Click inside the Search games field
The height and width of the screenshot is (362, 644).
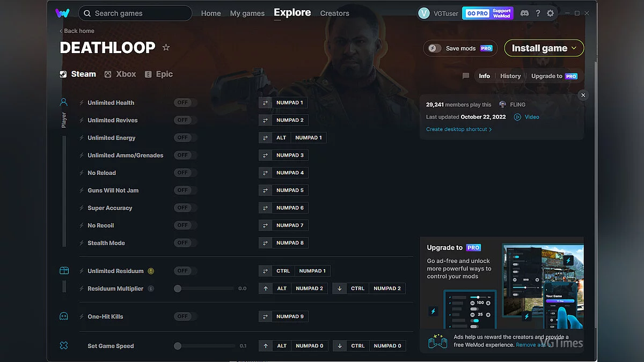click(x=135, y=13)
